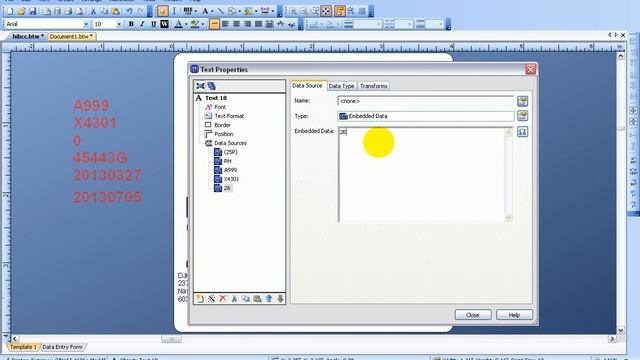Click the horizontal scrollbar thumb below canvas

click(171, 339)
